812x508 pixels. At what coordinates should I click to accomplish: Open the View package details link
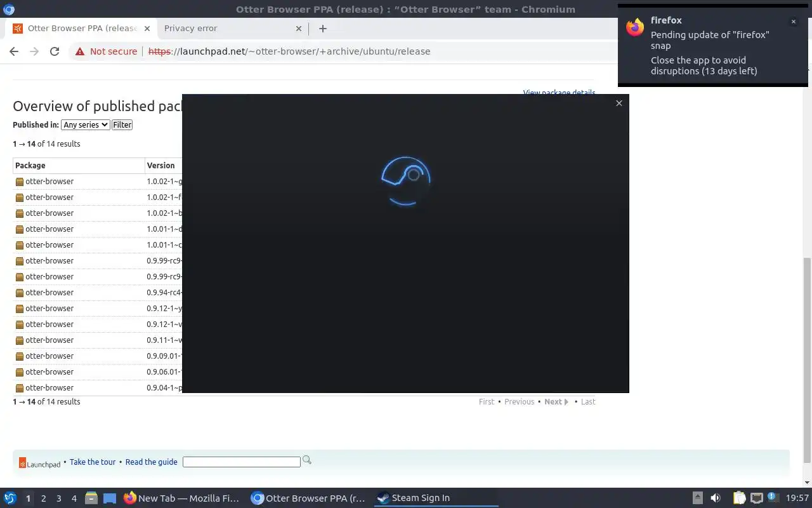click(559, 93)
